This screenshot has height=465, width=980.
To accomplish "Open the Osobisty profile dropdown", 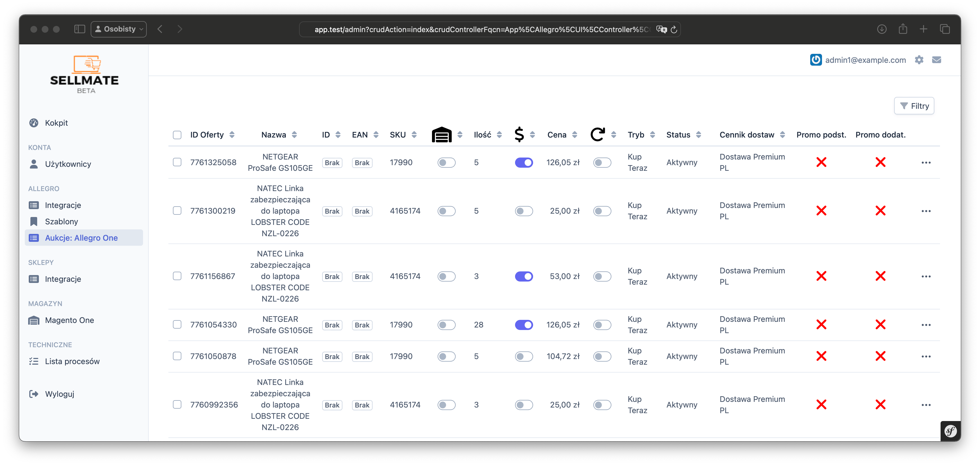I will tap(119, 29).
